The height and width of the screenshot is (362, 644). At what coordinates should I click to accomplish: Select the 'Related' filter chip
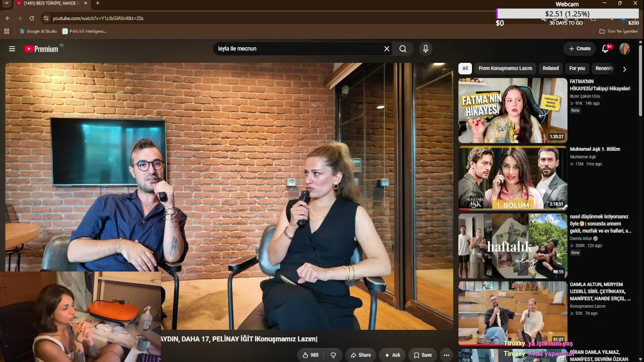550,68
